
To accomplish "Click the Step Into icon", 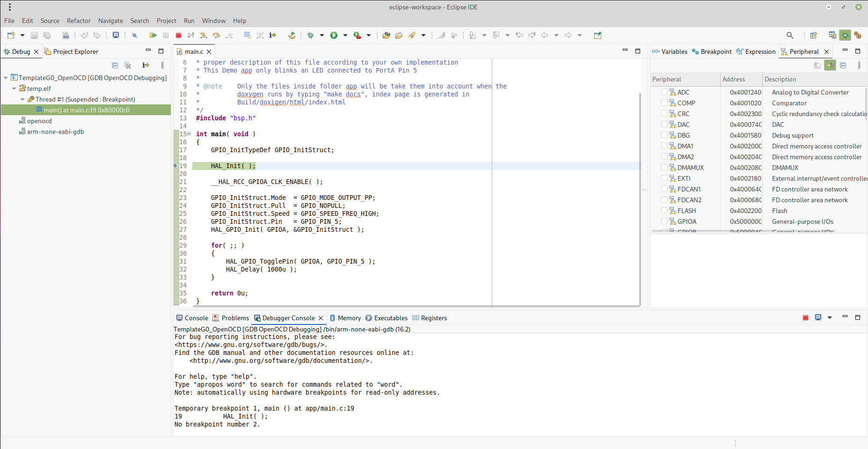I will coord(203,35).
